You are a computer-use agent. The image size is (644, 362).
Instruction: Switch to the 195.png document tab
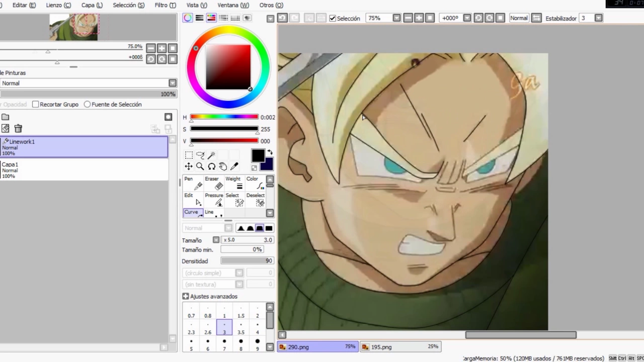400,347
